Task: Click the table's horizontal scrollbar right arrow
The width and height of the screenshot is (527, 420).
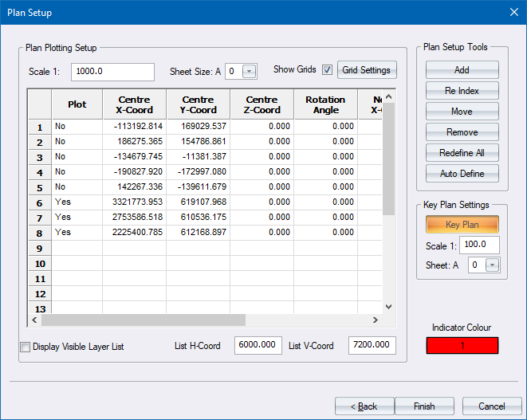Action: (x=375, y=320)
